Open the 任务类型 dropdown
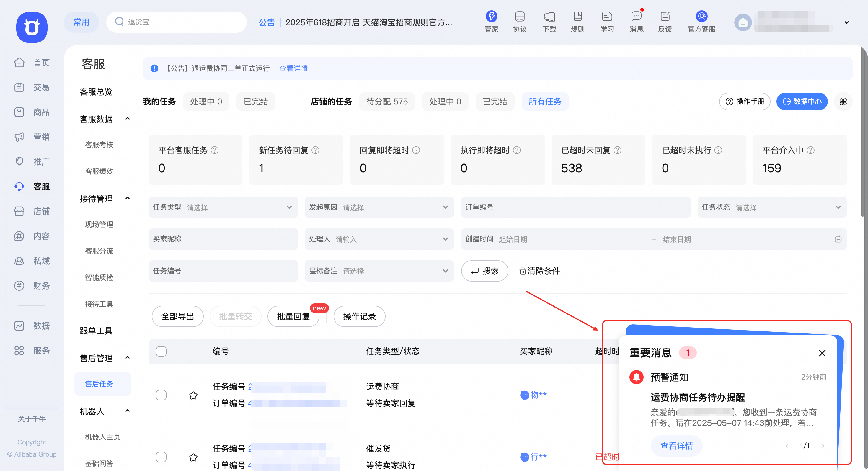 [223, 207]
